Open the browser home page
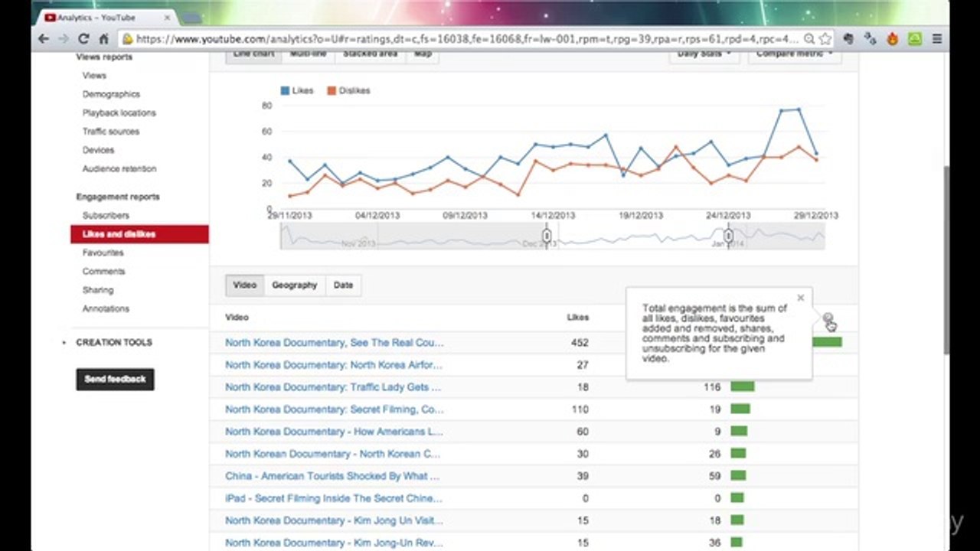 pos(104,38)
